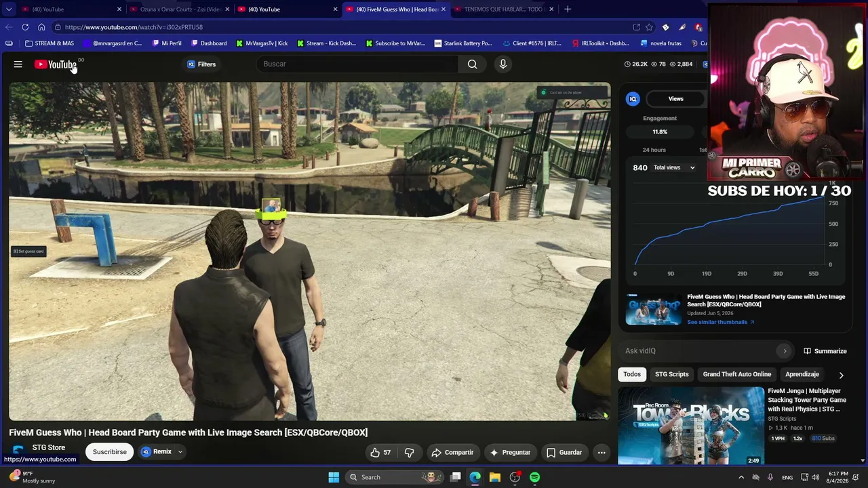Select the Todos filter chip
Viewport: 868px width, 488px height.
click(632, 374)
